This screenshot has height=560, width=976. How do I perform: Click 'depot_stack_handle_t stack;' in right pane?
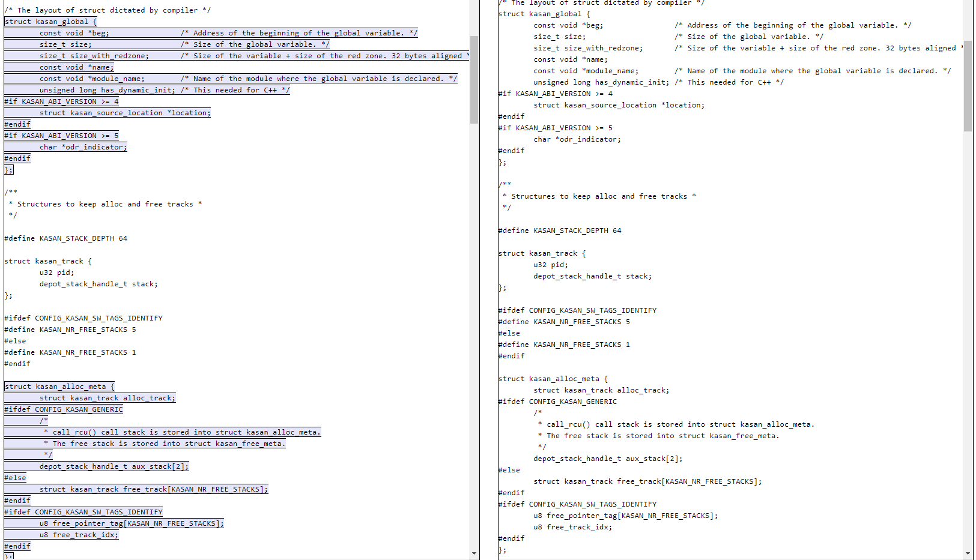[592, 276]
